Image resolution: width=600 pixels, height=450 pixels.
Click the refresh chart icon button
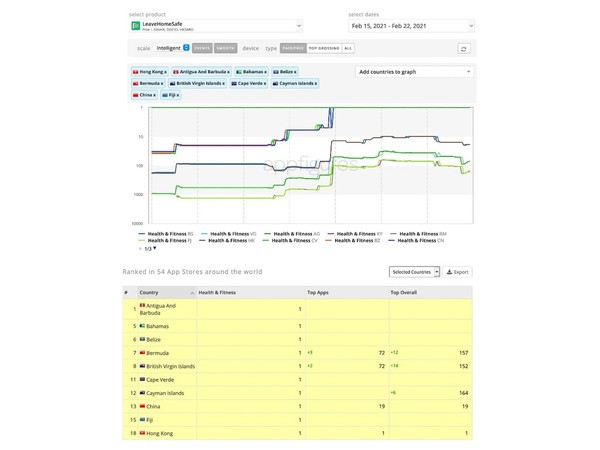coord(464,49)
